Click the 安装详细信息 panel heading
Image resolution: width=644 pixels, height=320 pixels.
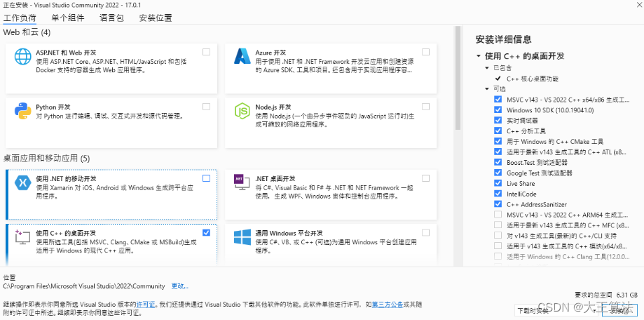click(x=504, y=39)
